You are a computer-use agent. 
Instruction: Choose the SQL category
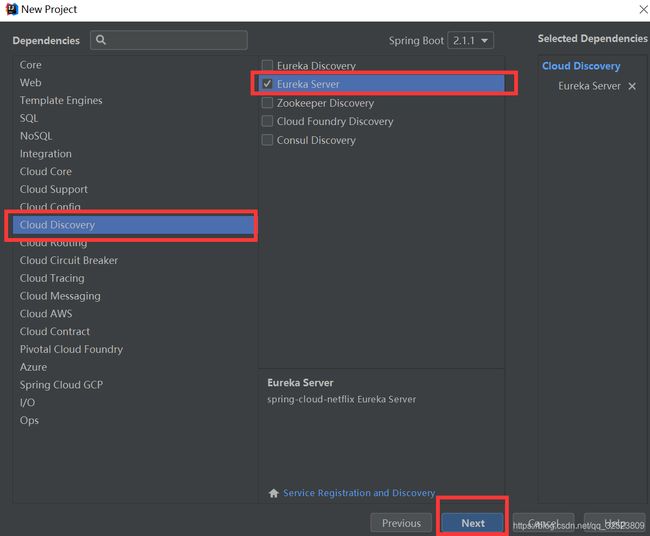pos(29,118)
